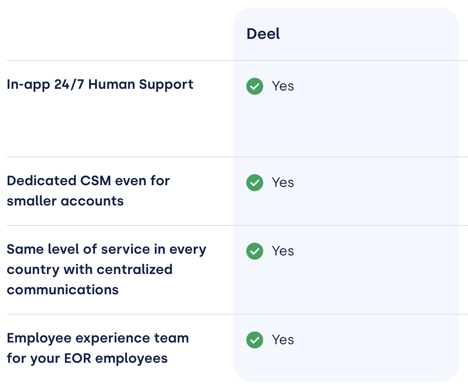
Task: Click Yes in the EOR employees row
Action: [x=283, y=340]
